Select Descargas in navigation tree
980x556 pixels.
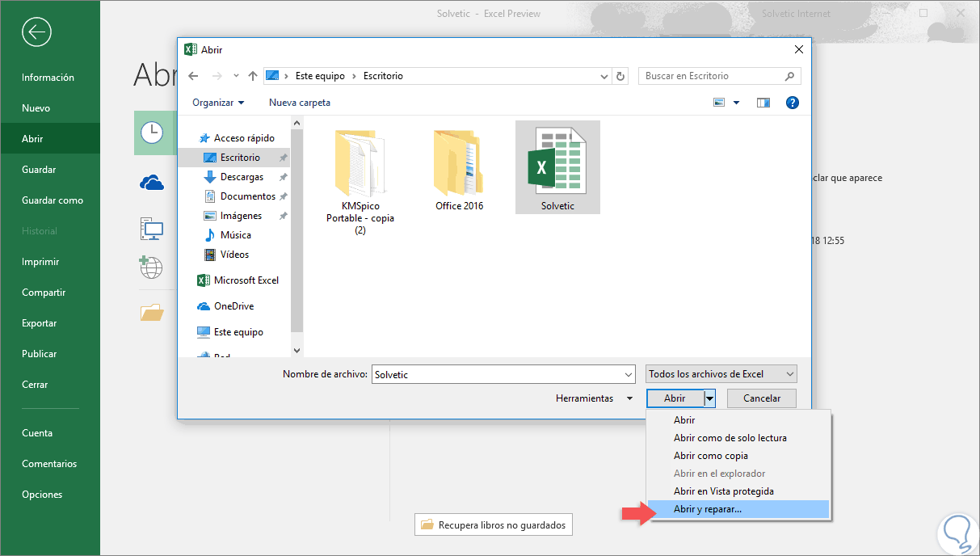[242, 177]
